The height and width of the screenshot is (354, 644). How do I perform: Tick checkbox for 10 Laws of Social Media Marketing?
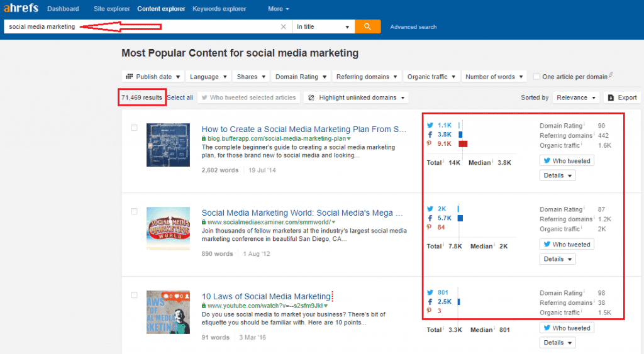134,295
